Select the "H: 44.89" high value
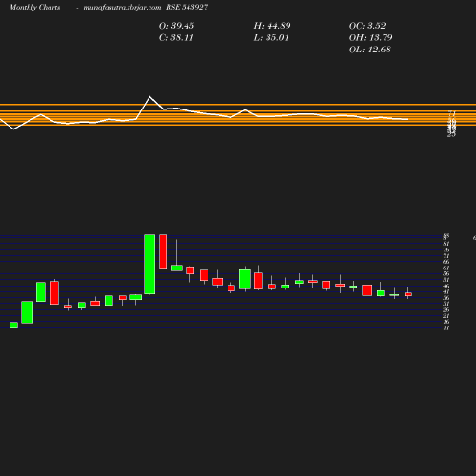476x476 pixels. tap(272, 26)
